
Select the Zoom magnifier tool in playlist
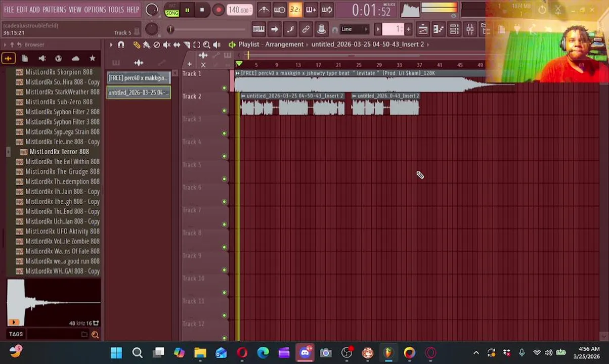click(206, 45)
